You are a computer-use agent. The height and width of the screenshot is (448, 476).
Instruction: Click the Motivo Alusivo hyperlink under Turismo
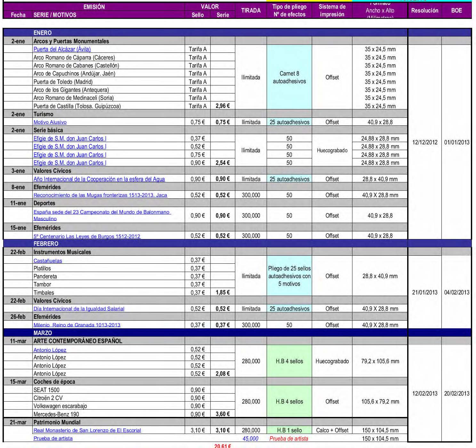point(50,122)
